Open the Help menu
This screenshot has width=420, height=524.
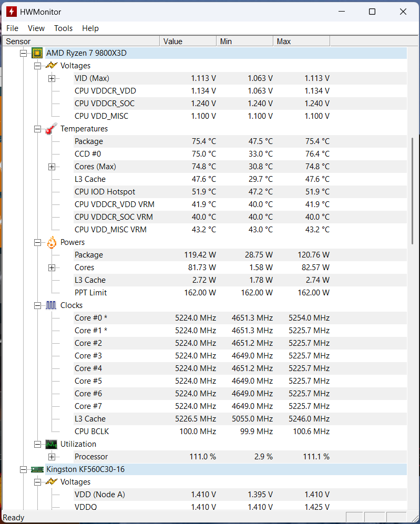tap(90, 28)
